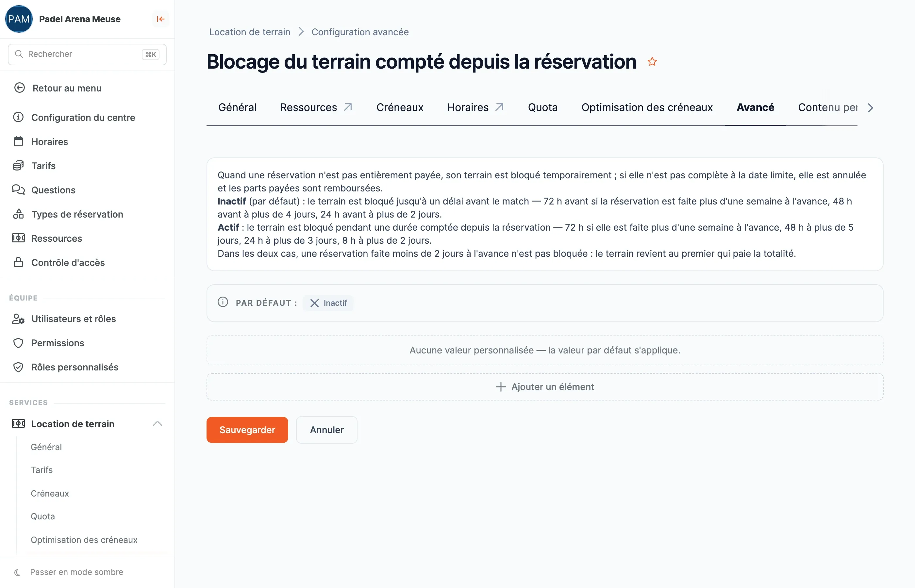This screenshot has width=915, height=588.
Task: Collapse the Location de terrain submenu chevron
Action: click(x=158, y=423)
